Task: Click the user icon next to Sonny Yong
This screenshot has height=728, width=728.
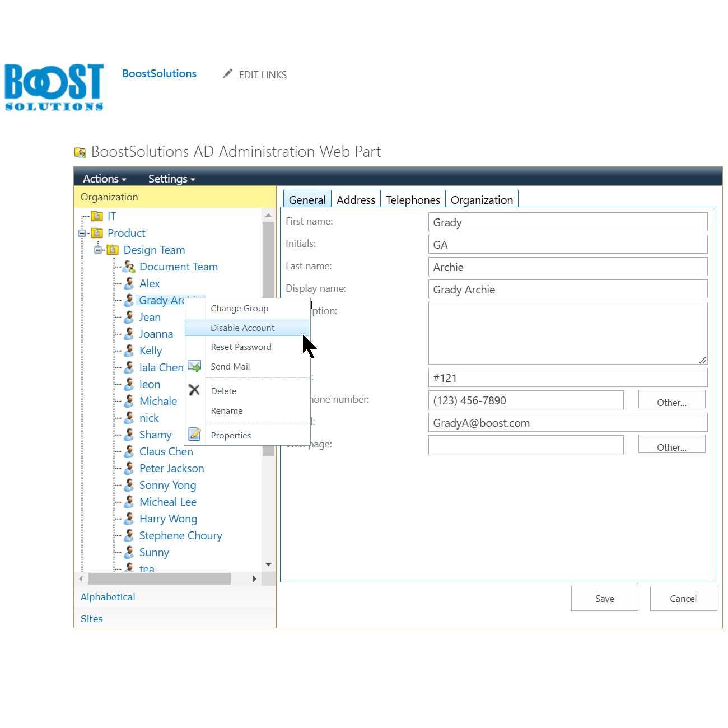Action: 129,485
